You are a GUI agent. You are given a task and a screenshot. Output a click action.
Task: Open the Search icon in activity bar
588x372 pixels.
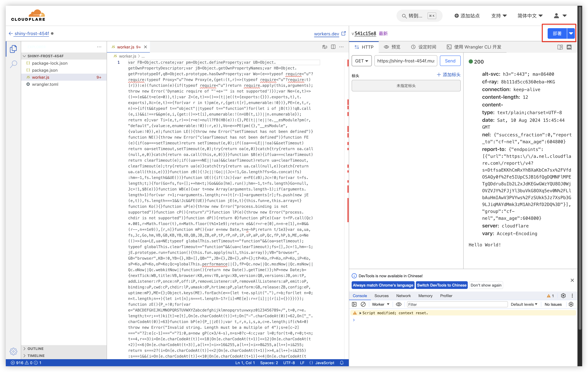[x=13, y=64]
